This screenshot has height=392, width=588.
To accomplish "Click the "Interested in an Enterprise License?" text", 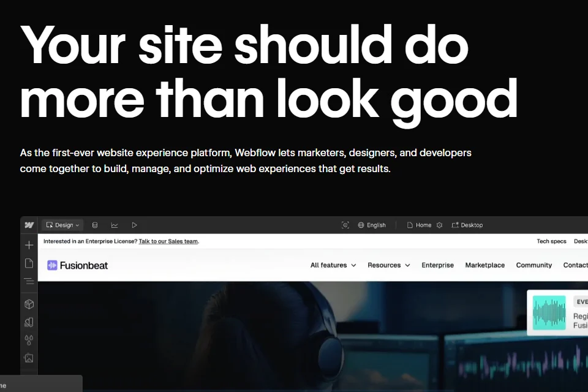I will point(91,241).
